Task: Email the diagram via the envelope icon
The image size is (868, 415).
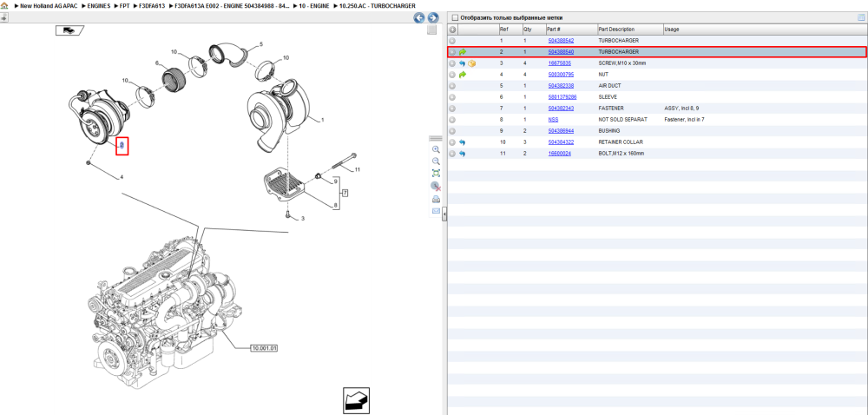Action: (x=436, y=211)
